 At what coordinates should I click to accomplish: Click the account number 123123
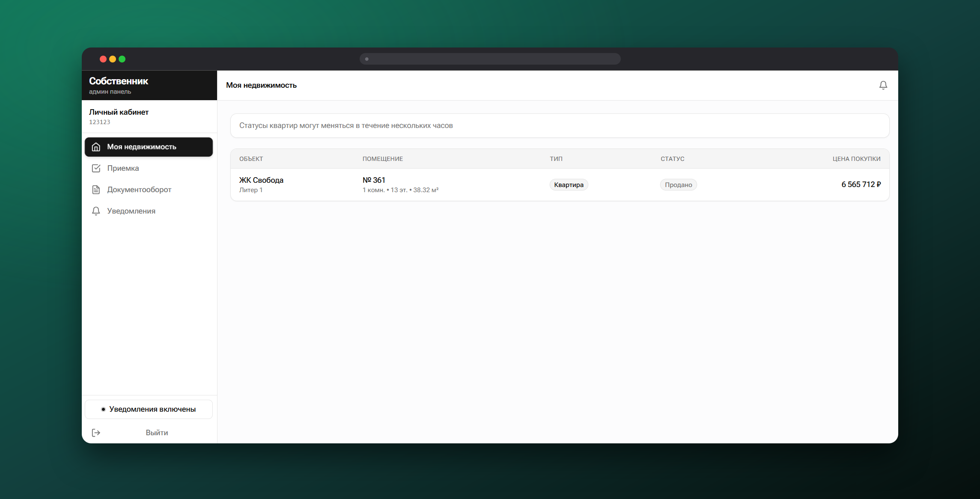click(99, 122)
